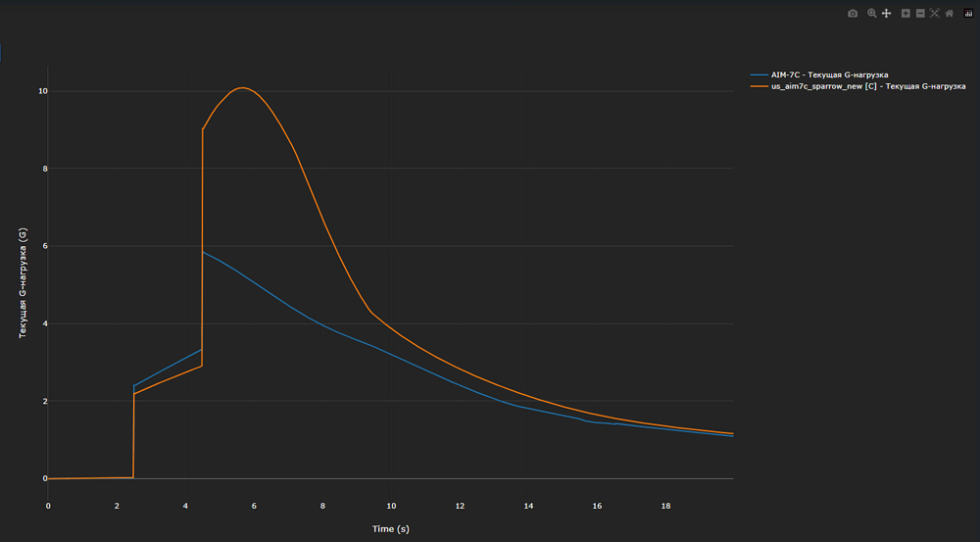The image size is (980, 542).
Task: Zoom in with the plus icon
Action: (905, 13)
